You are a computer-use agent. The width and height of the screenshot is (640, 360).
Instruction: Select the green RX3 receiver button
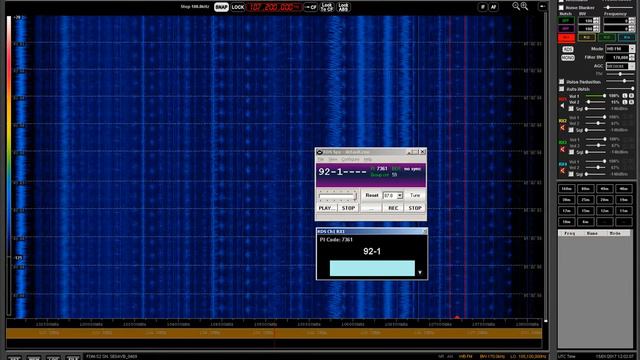click(607, 38)
